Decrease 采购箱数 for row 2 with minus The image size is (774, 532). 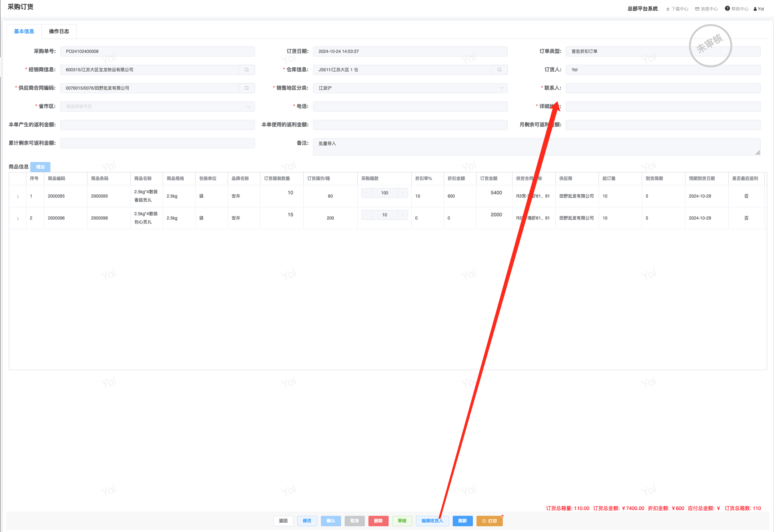(x=366, y=215)
